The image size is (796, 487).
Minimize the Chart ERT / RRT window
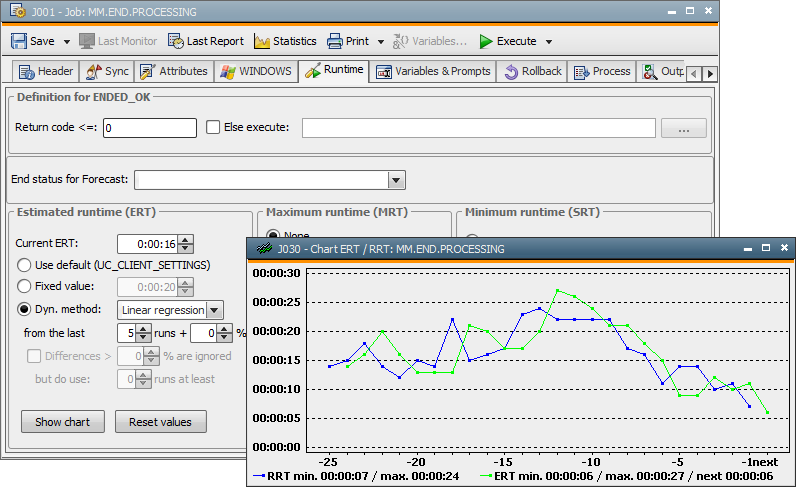pos(747,248)
